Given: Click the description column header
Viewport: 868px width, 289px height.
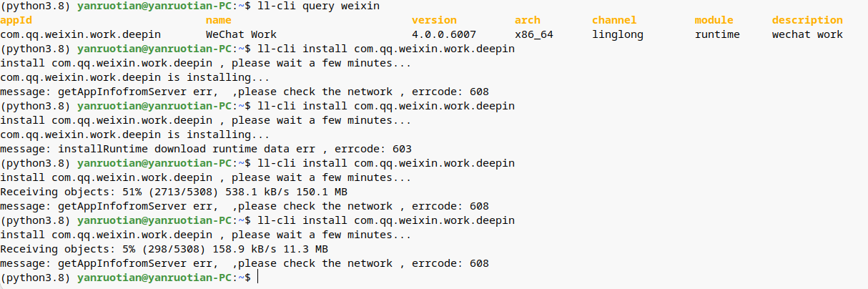Looking at the screenshot, I should [x=807, y=20].
